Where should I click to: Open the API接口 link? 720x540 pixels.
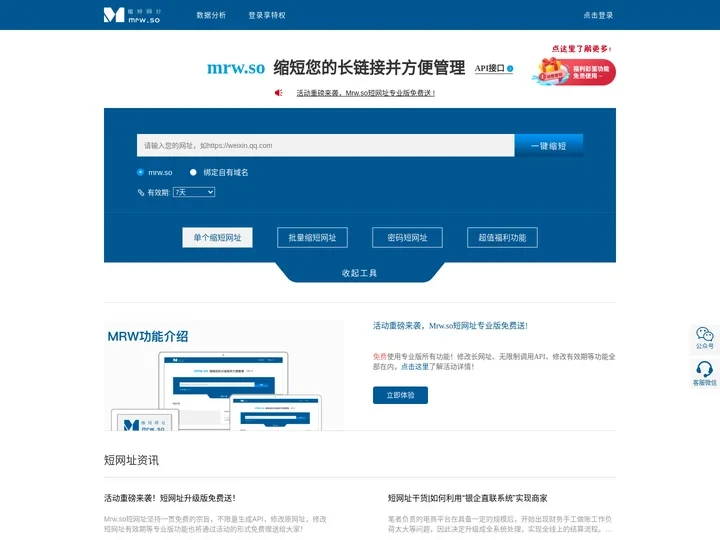(x=489, y=68)
